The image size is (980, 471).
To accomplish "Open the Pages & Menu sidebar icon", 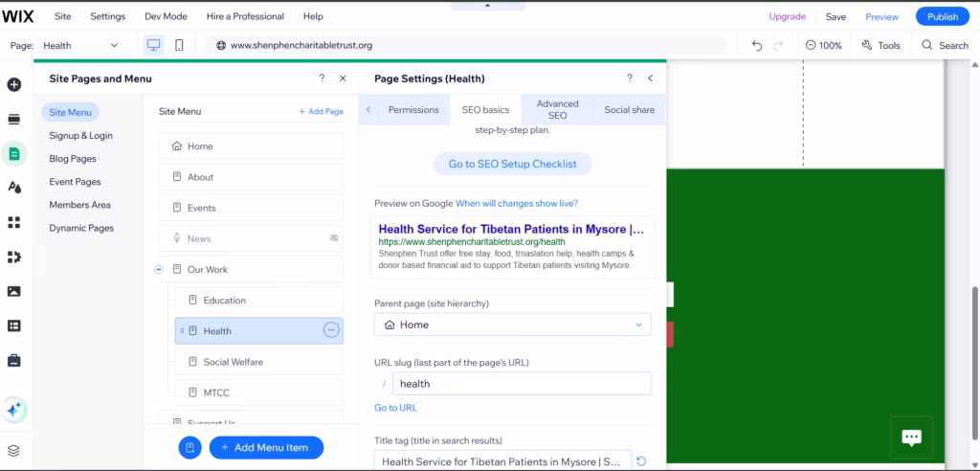I will pos(13,153).
